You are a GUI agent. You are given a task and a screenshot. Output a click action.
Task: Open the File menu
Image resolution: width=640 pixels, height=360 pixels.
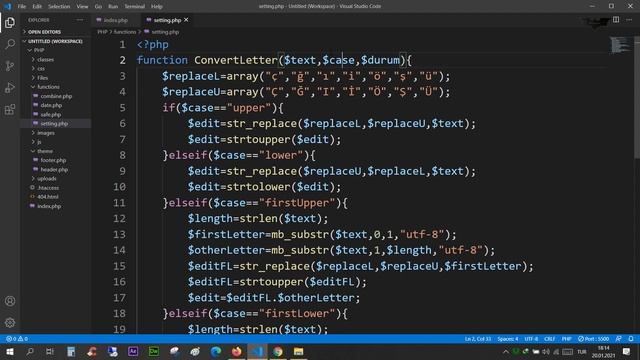tap(22, 7)
